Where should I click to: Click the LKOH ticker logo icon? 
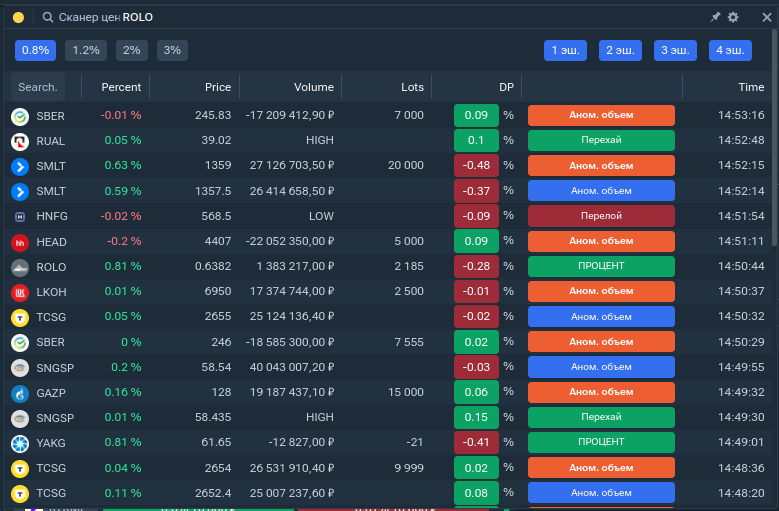pyautogui.click(x=19, y=292)
